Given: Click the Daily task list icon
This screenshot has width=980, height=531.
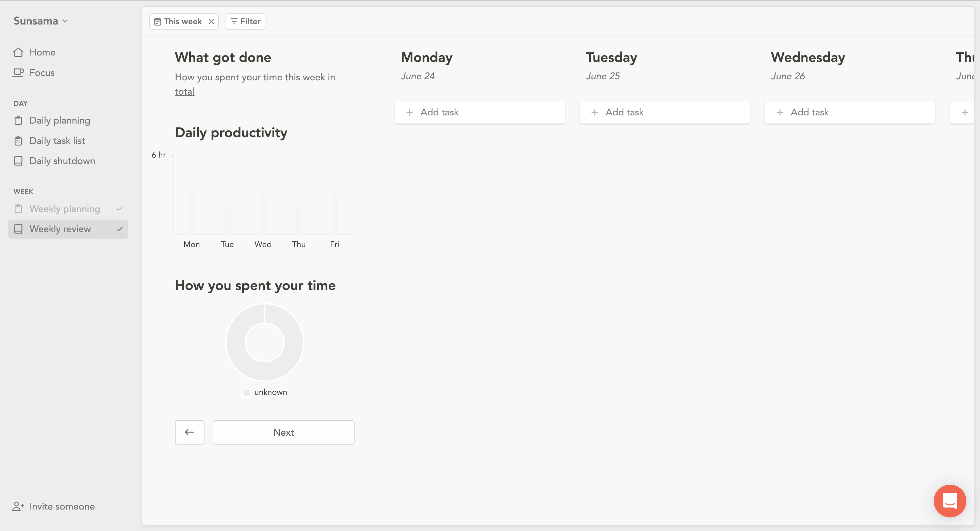Looking at the screenshot, I should pos(18,141).
